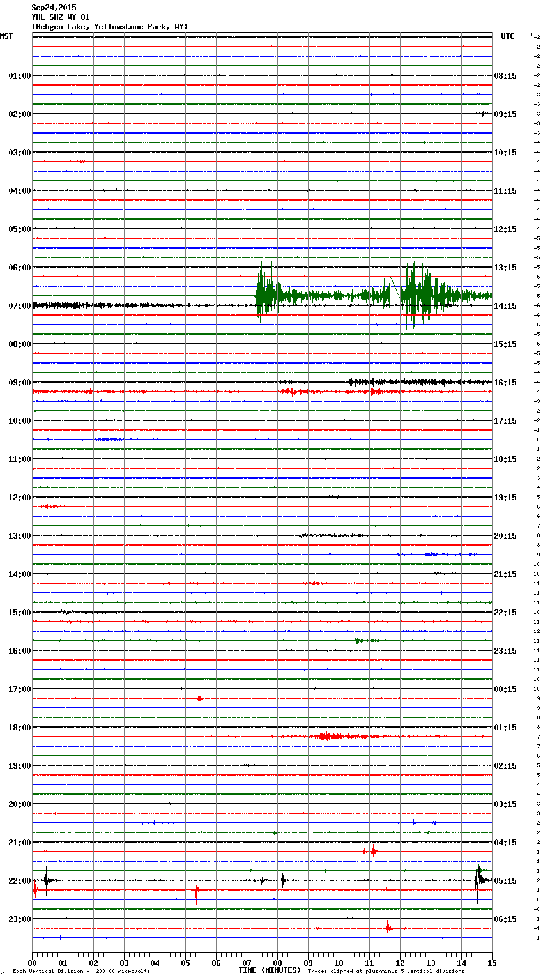This screenshot has width=543, height=980.
Task: Select minute 15 on the bottom axis
Action: 491,963
